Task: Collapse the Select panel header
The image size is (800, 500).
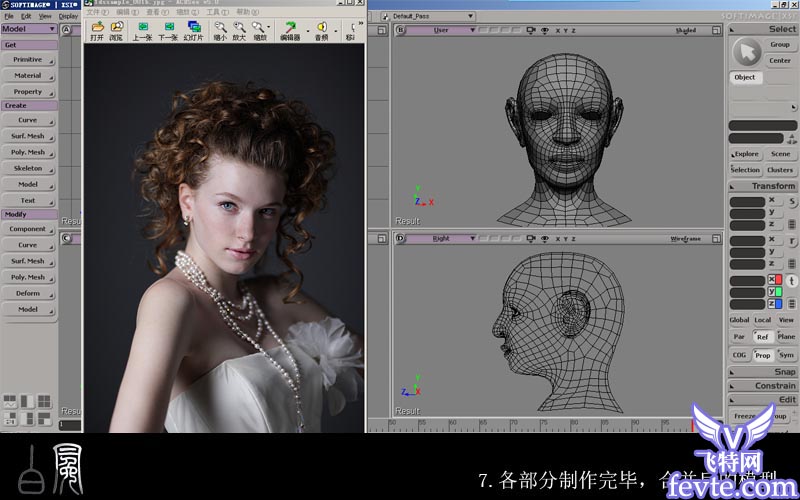Action: pyautogui.click(x=763, y=29)
